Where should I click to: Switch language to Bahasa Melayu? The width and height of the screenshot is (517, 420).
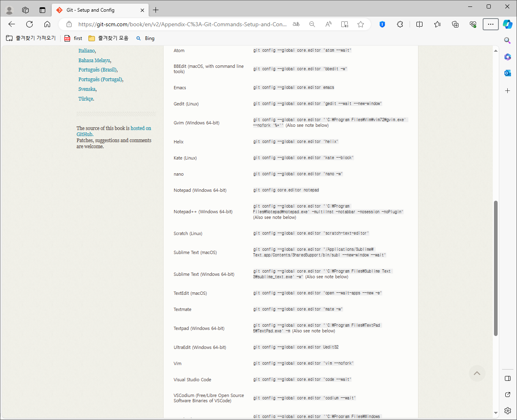coord(94,60)
